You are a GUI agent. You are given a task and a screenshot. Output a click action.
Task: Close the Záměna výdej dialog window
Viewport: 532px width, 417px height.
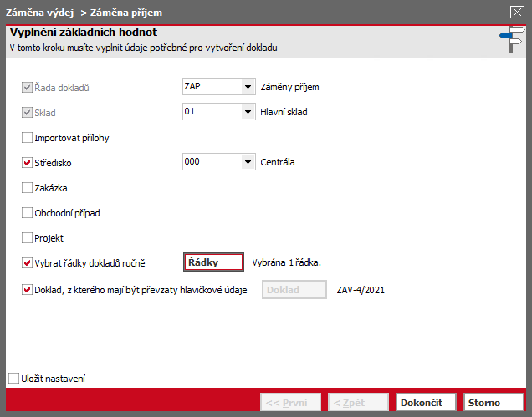(x=517, y=13)
